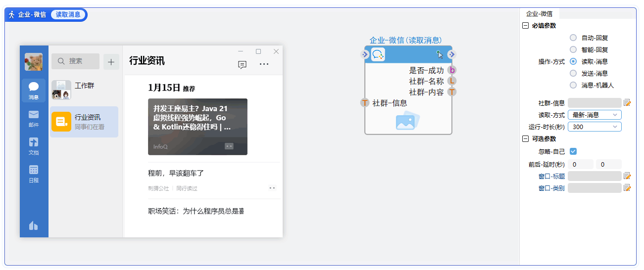The width and height of the screenshot is (644, 270).
Task: Click the 社群-内容 output port 'T'
Action: (452, 92)
